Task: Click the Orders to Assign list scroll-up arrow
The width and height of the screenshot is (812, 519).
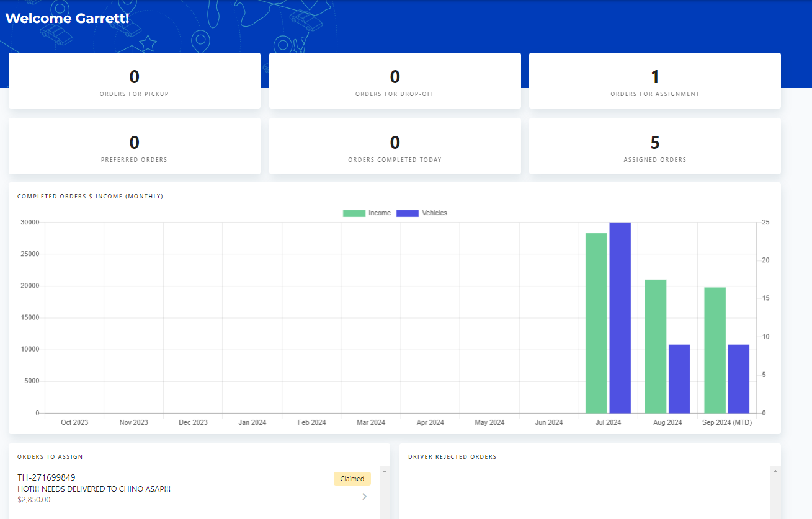Action: [x=385, y=472]
